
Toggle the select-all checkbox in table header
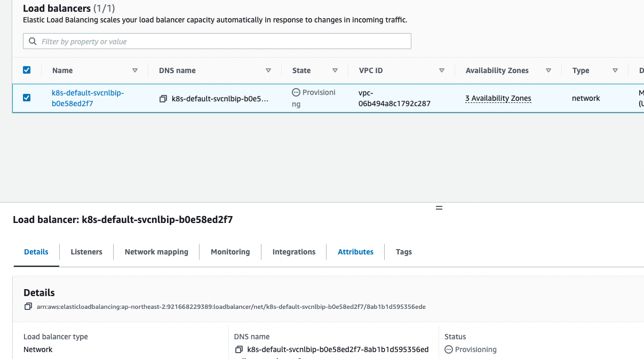27,70
